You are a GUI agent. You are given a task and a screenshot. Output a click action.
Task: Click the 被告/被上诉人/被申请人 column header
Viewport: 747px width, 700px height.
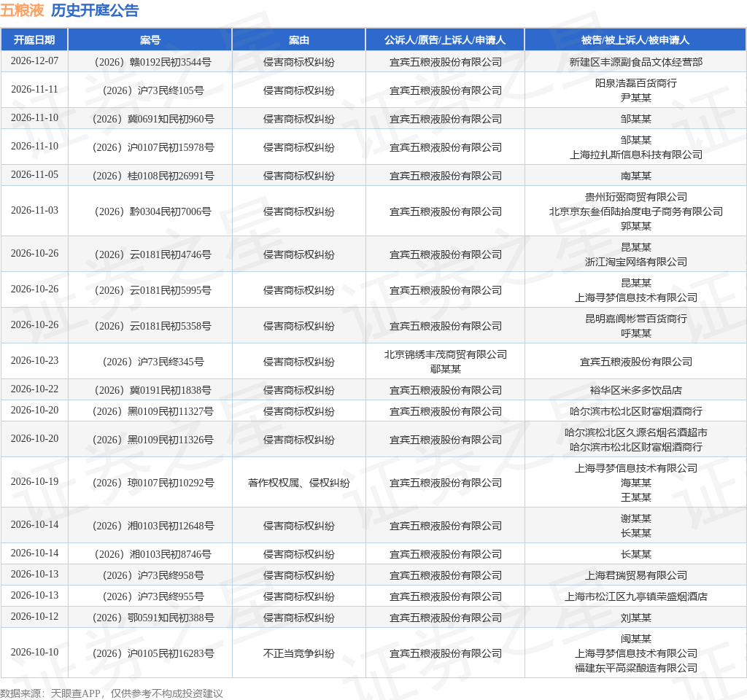[635, 40]
